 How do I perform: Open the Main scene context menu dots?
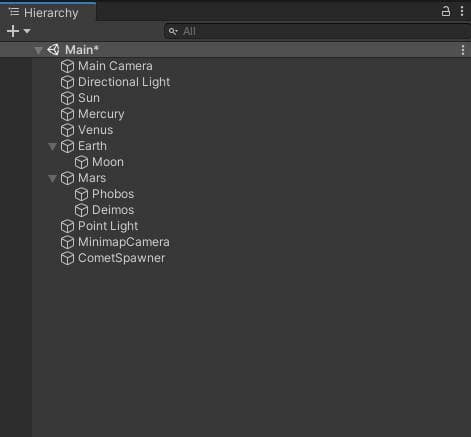[463, 50]
